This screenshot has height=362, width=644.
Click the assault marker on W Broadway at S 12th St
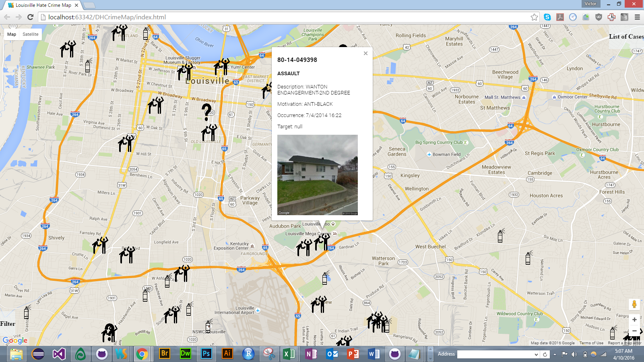[x=156, y=105]
